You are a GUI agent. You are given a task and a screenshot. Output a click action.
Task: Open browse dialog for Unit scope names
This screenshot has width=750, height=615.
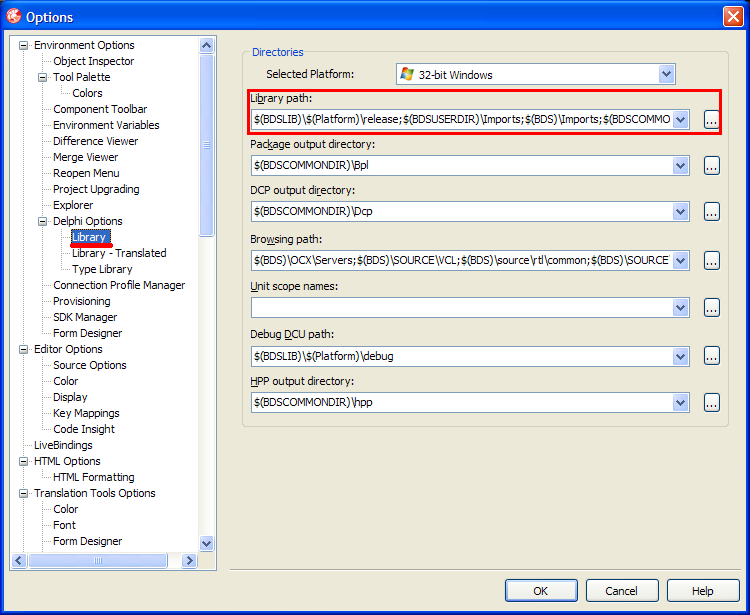pyautogui.click(x=711, y=308)
